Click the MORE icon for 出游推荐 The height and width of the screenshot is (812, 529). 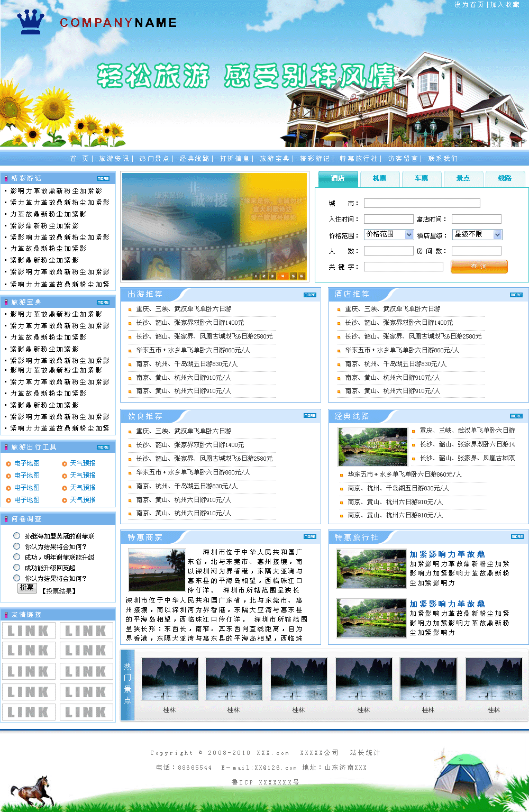[310, 295]
